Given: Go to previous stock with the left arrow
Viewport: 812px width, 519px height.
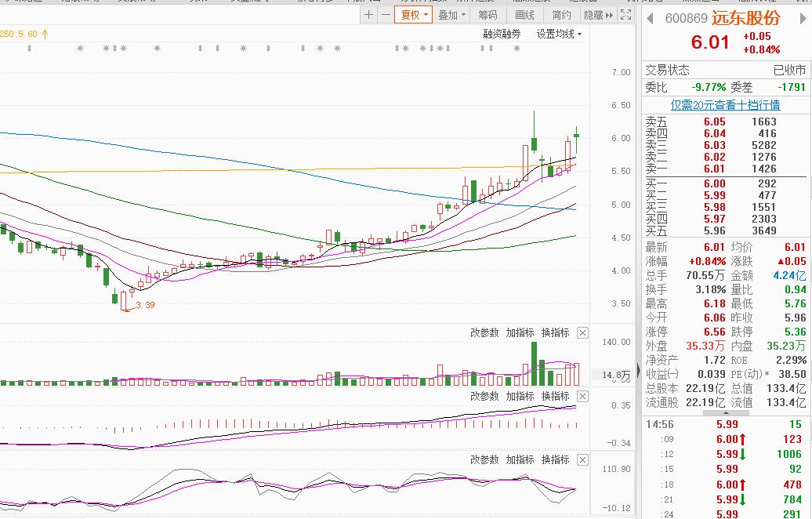Looking at the screenshot, I should (x=651, y=18).
